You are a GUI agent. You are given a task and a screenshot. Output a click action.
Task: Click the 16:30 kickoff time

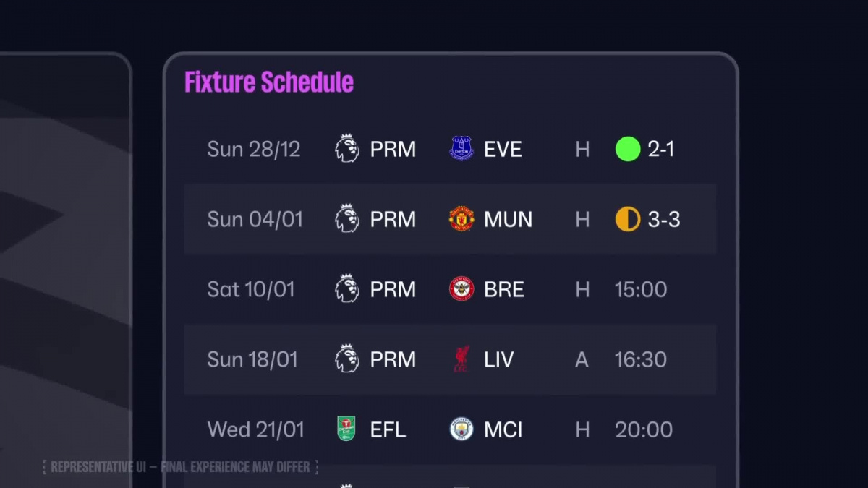coord(641,359)
